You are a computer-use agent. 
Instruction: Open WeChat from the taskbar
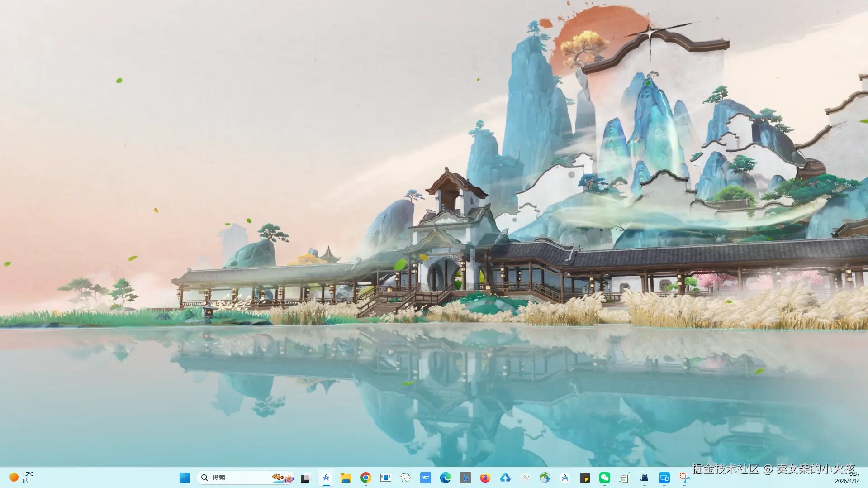pyautogui.click(x=605, y=478)
